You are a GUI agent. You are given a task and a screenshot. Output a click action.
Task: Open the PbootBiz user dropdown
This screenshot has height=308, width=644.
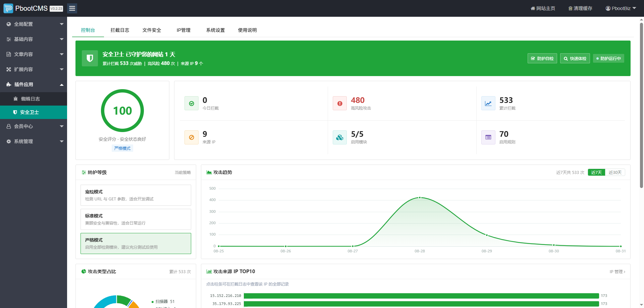pyautogui.click(x=621, y=8)
